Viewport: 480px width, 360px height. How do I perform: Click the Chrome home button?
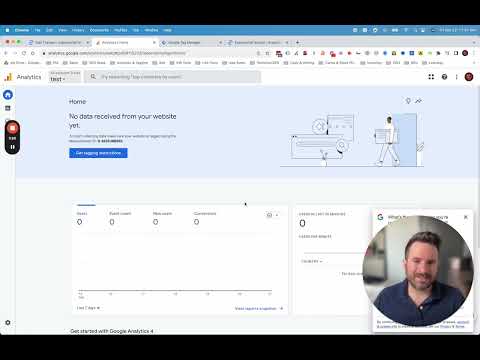33,53
